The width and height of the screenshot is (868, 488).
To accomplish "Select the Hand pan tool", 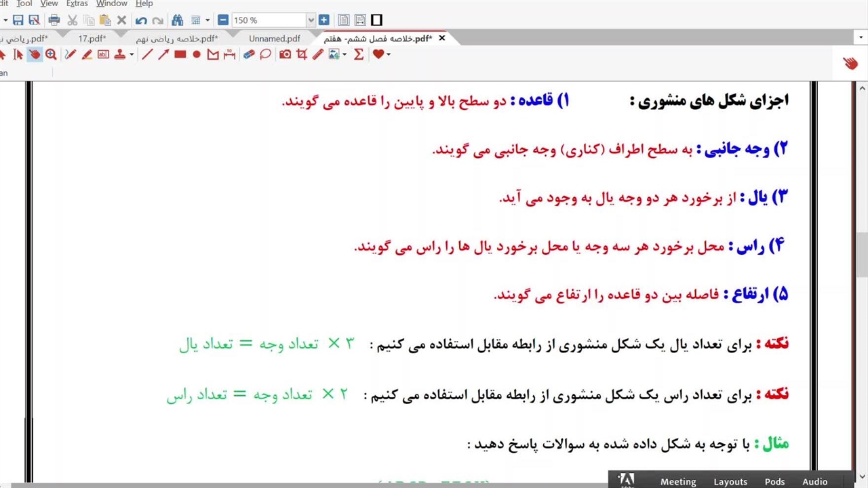I will click(35, 55).
